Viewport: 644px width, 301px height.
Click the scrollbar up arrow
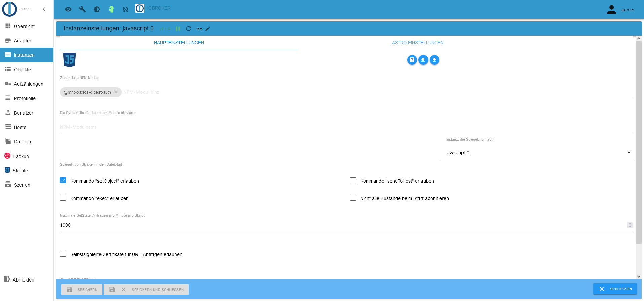coord(639,39)
